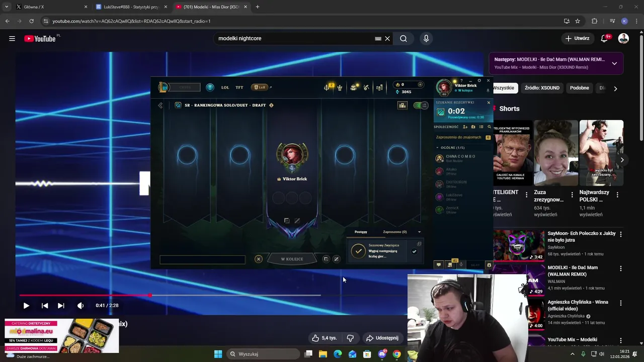Create a new friend folder icon
The image size is (644, 362).
click(x=473, y=127)
